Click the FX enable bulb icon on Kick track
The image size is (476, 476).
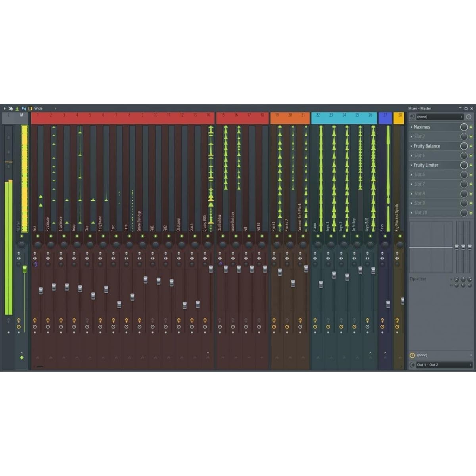(x=35, y=320)
